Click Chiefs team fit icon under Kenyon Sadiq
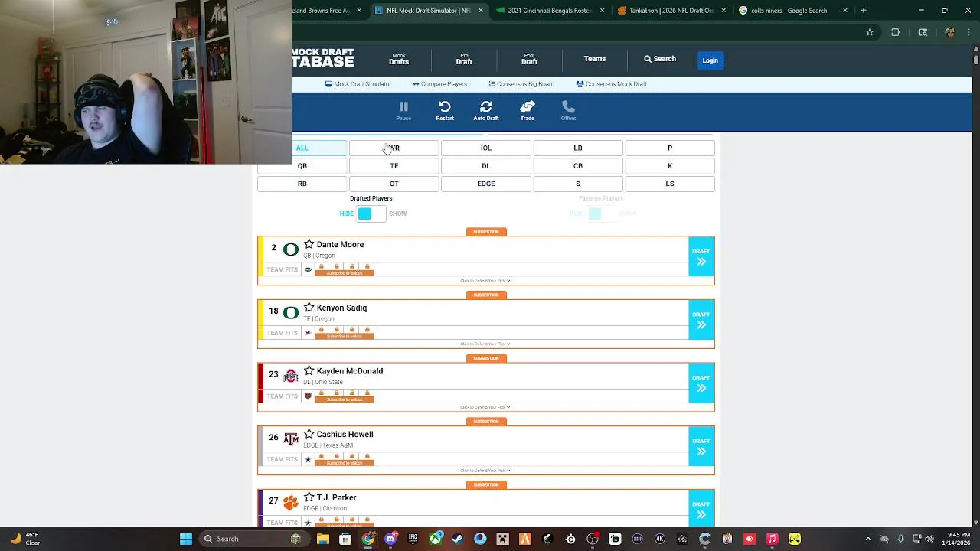 [308, 333]
